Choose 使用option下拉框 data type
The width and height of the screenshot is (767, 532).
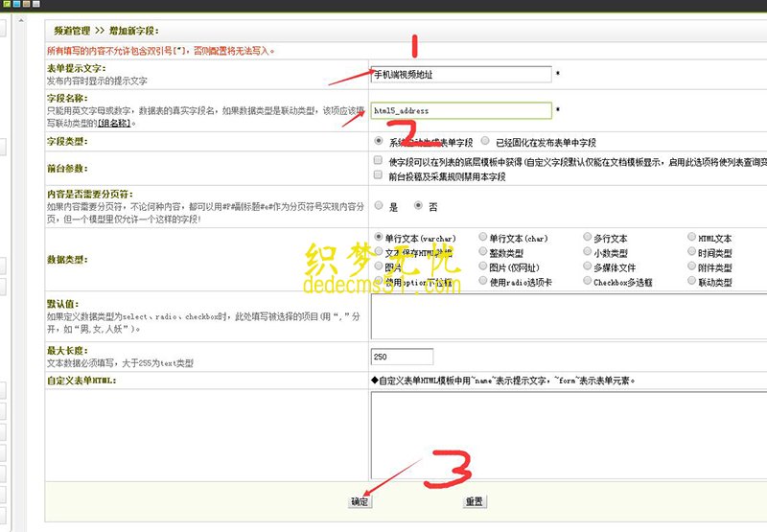click(378, 281)
